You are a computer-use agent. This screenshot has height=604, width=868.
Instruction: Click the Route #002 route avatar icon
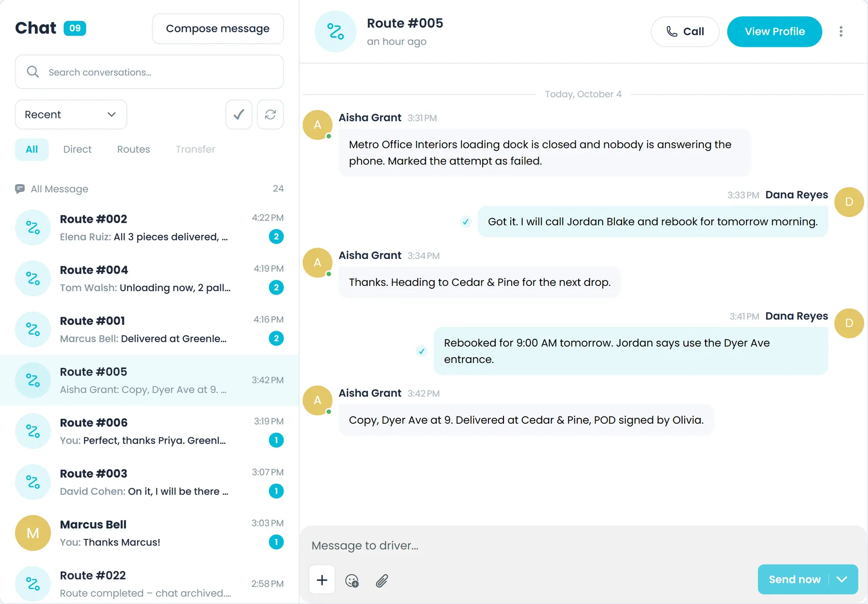pyautogui.click(x=33, y=227)
